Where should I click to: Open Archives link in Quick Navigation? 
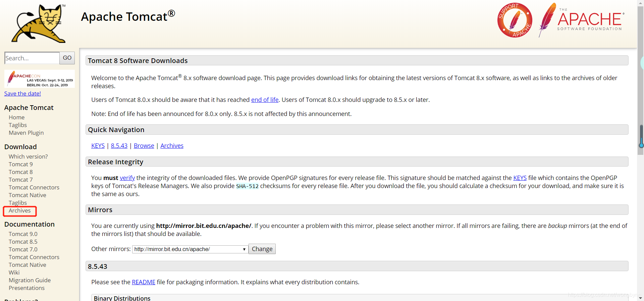(x=172, y=146)
